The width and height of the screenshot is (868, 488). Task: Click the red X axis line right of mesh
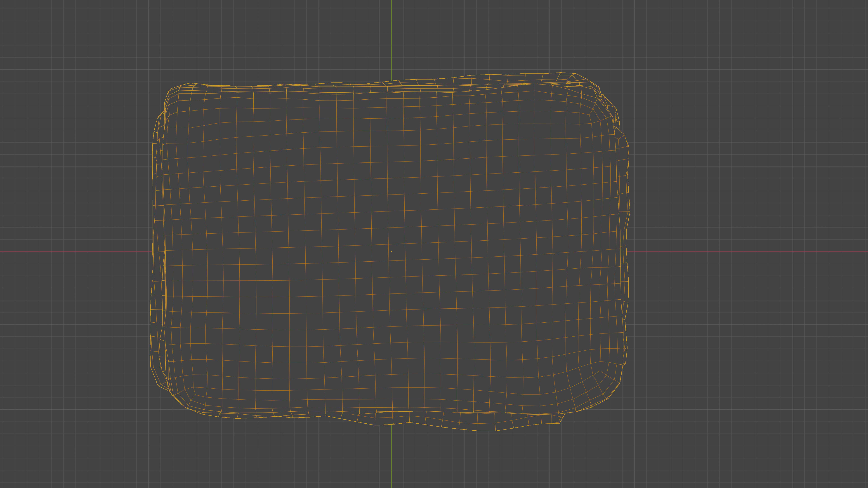(x=741, y=252)
